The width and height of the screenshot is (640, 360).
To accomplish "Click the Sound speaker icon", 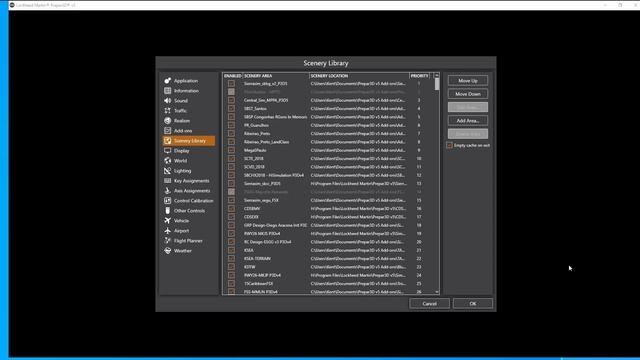I will (167, 100).
